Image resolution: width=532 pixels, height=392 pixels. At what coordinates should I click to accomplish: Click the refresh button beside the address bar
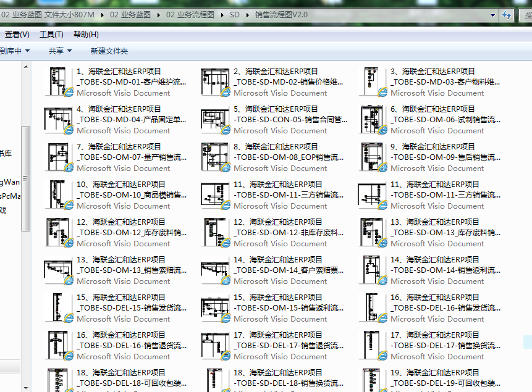tap(507, 15)
